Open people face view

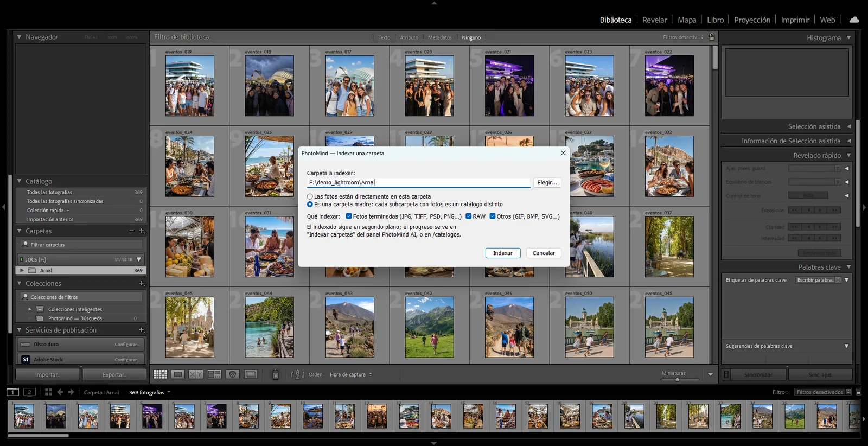[x=233, y=374]
